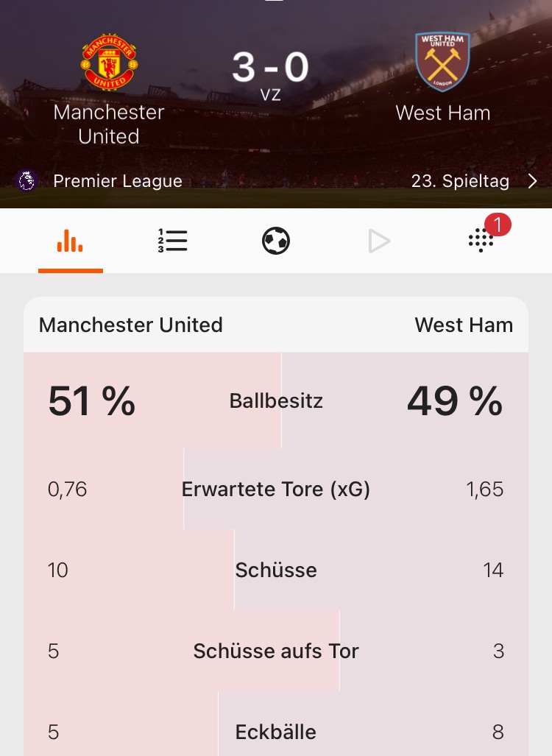Expand matchday with the right chevron arrow
The height and width of the screenshot is (756, 552).
pyautogui.click(x=533, y=181)
